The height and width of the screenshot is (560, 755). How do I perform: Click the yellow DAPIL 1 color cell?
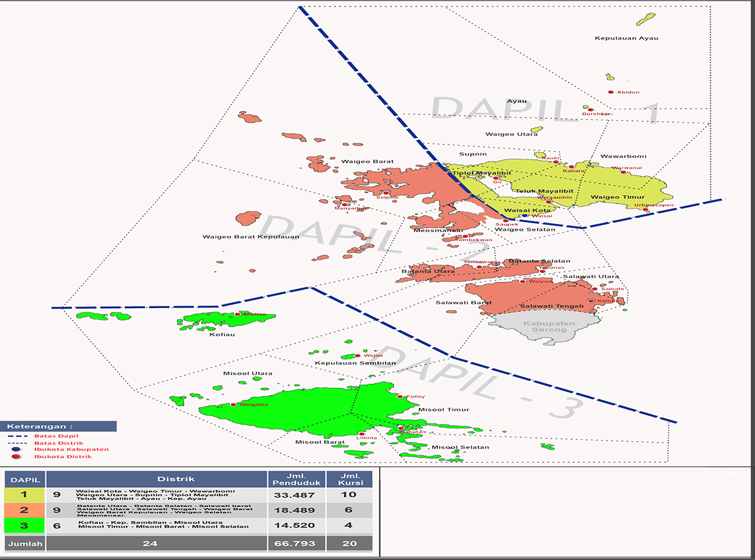pos(24,495)
